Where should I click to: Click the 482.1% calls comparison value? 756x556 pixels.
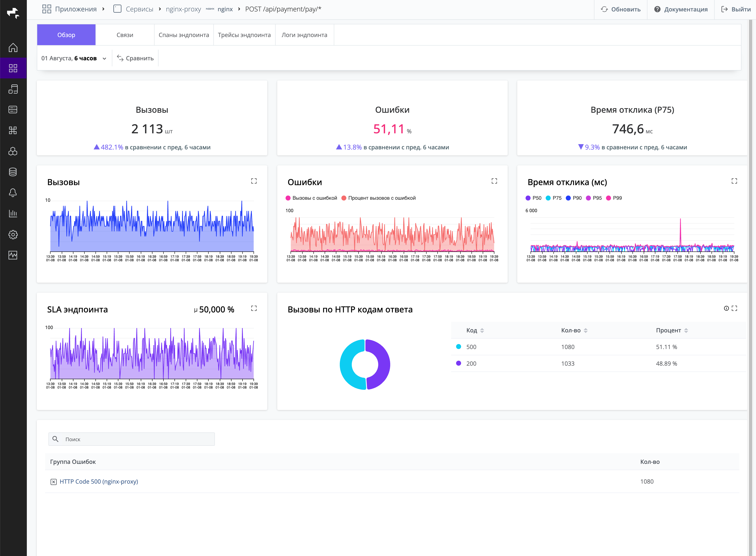(x=112, y=147)
